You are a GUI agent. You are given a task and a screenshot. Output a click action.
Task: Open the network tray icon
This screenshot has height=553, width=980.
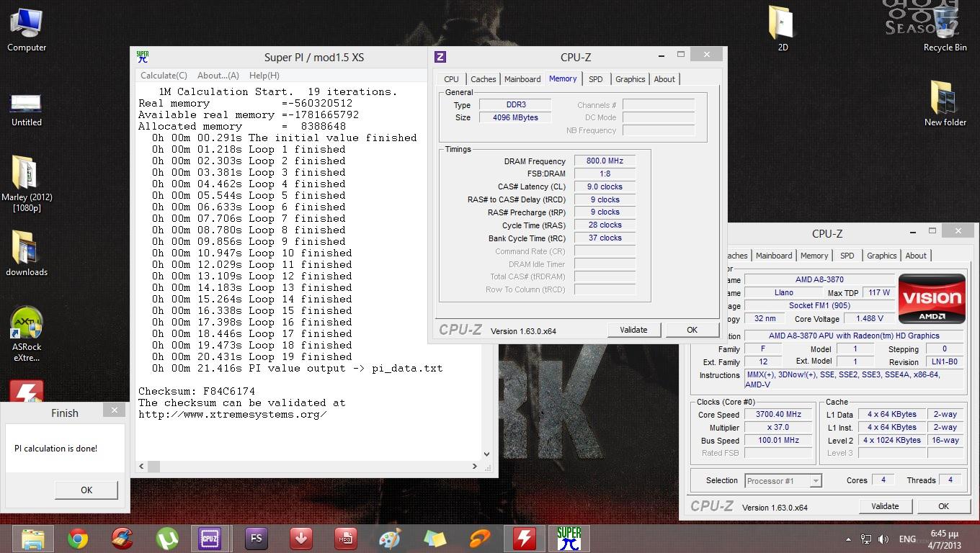866,539
